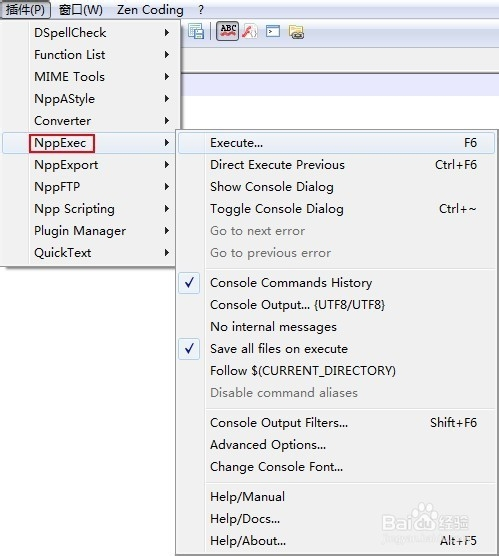
Task: Expand the NppFTP submenu arrow
Action: [167, 187]
